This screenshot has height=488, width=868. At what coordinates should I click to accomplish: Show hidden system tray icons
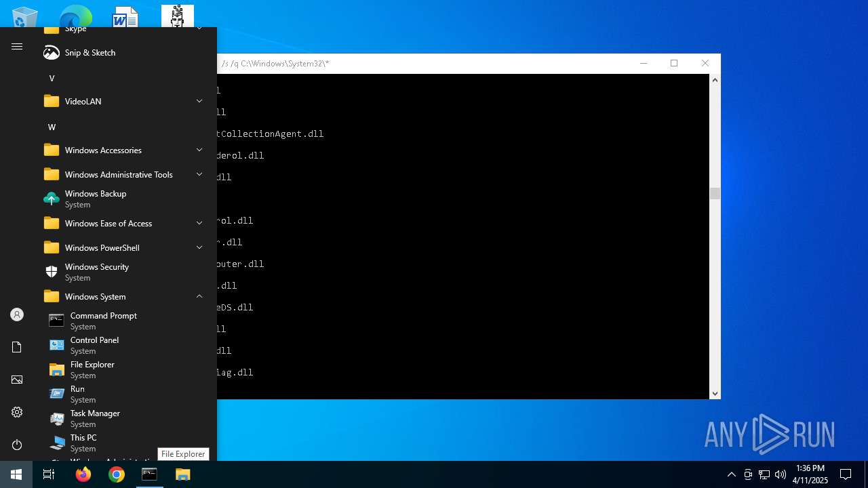[731, 474]
